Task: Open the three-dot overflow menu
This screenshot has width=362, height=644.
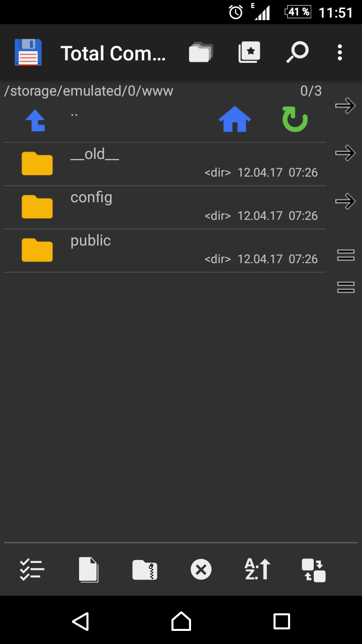Action: click(340, 52)
